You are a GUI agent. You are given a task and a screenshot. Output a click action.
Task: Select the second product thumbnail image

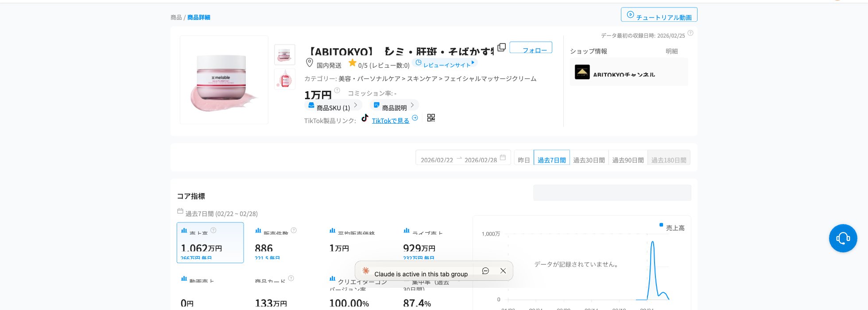point(285,79)
